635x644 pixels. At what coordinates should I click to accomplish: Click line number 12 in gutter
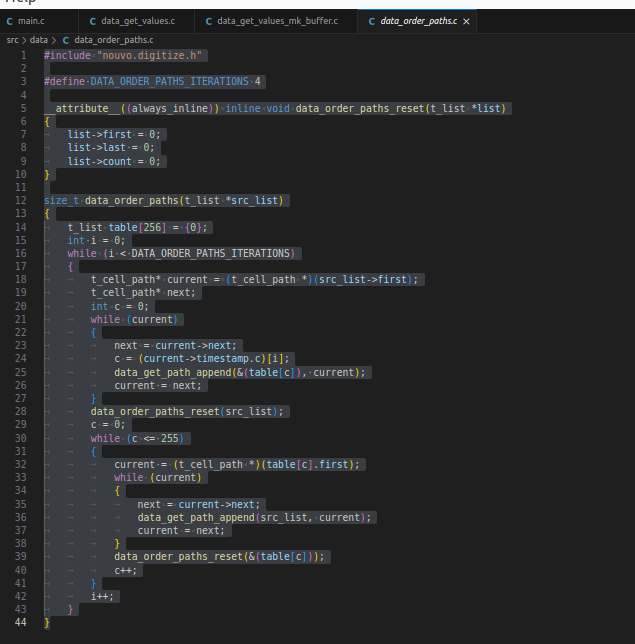point(22,200)
